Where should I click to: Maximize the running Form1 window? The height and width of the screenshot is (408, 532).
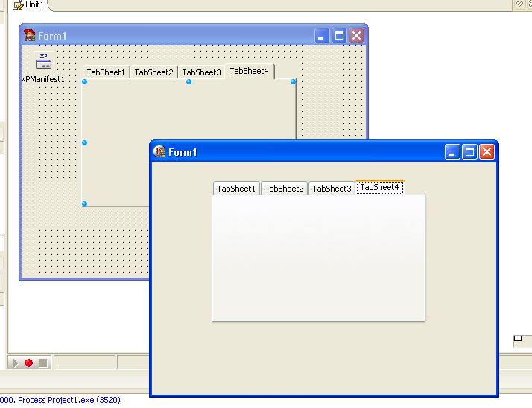469,151
